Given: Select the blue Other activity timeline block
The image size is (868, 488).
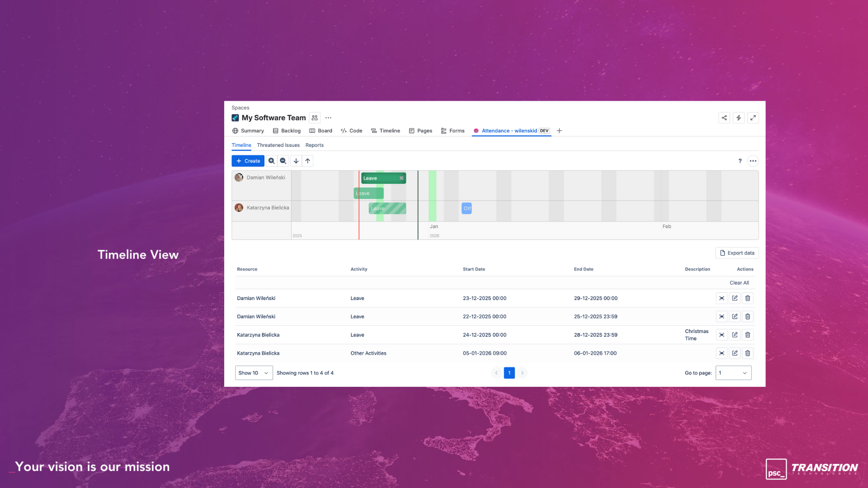Looking at the screenshot, I should tap(467, 208).
